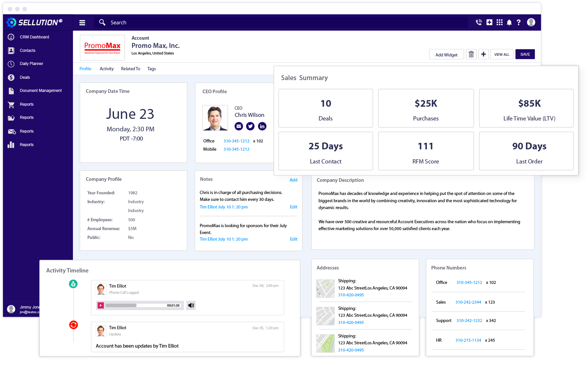The image size is (588, 365).
Task: Click the plus icon next to trash
Action: (x=484, y=54)
